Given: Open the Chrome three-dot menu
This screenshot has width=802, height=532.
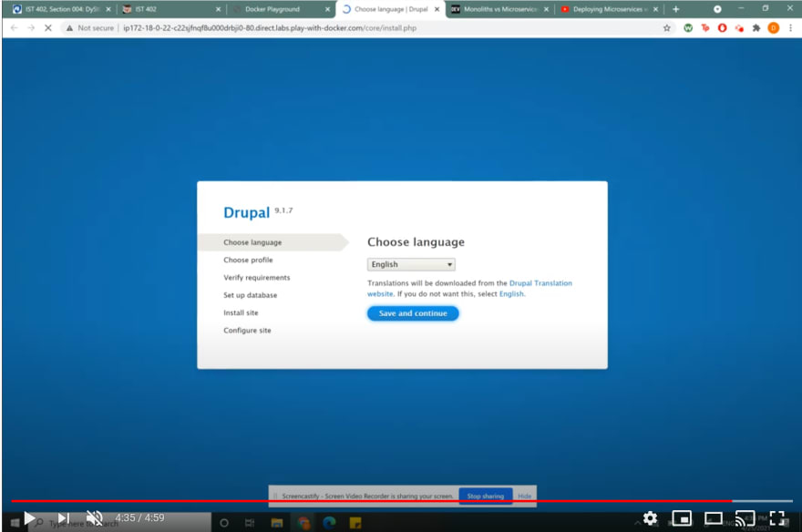Looking at the screenshot, I should pyautogui.click(x=790, y=28).
